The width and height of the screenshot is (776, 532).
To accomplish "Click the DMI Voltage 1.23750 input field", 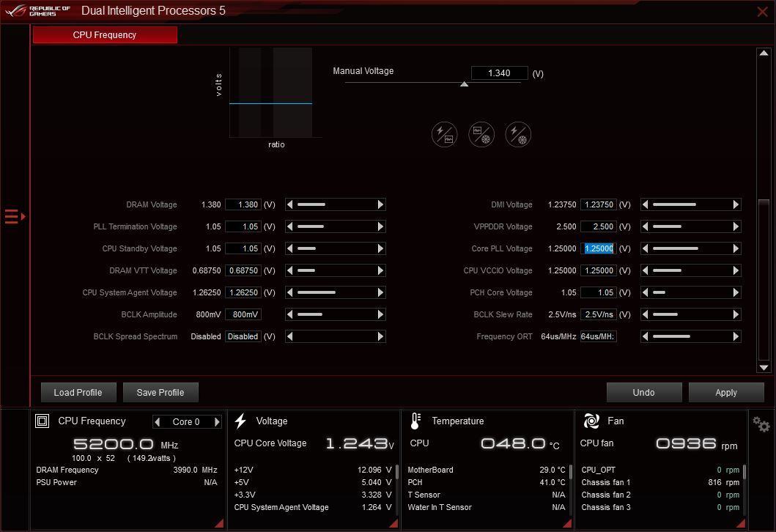I will point(599,204).
